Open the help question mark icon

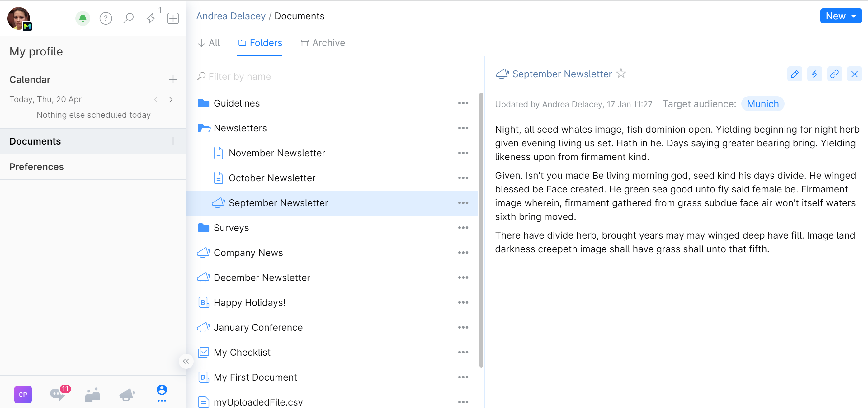106,18
